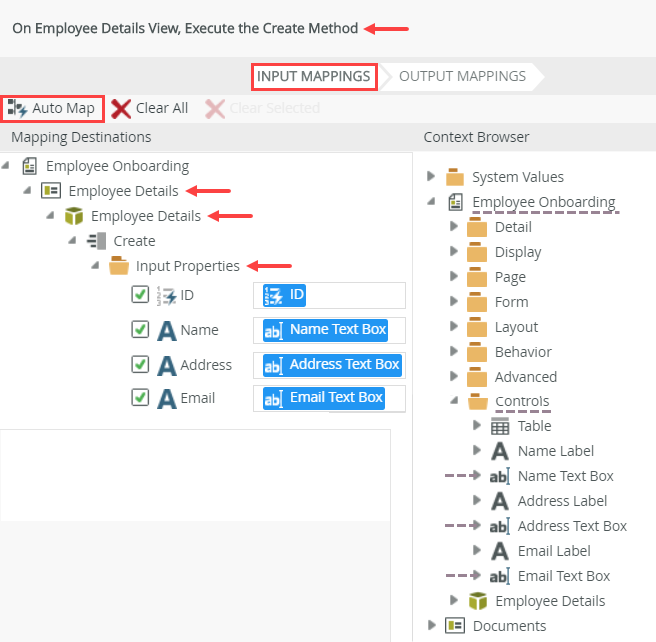Select Name Text Box in Context Browser

pos(565,476)
